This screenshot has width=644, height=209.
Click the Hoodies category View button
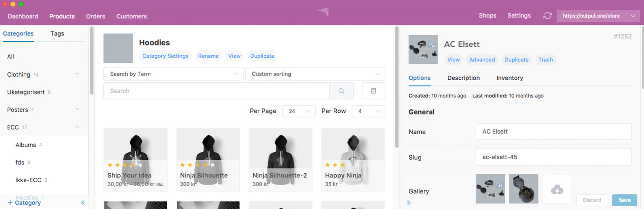pyautogui.click(x=234, y=56)
